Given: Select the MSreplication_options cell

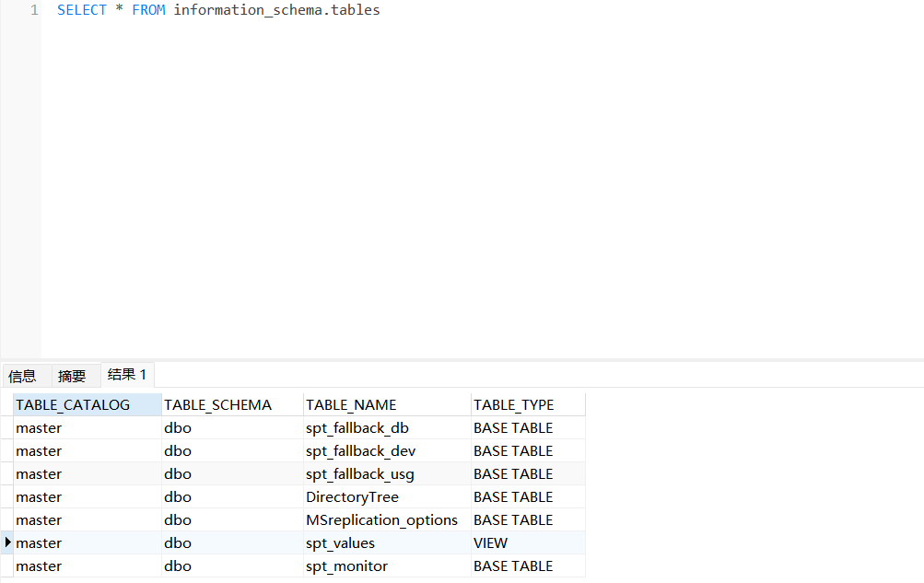Looking at the screenshot, I should pyautogui.click(x=381, y=520).
